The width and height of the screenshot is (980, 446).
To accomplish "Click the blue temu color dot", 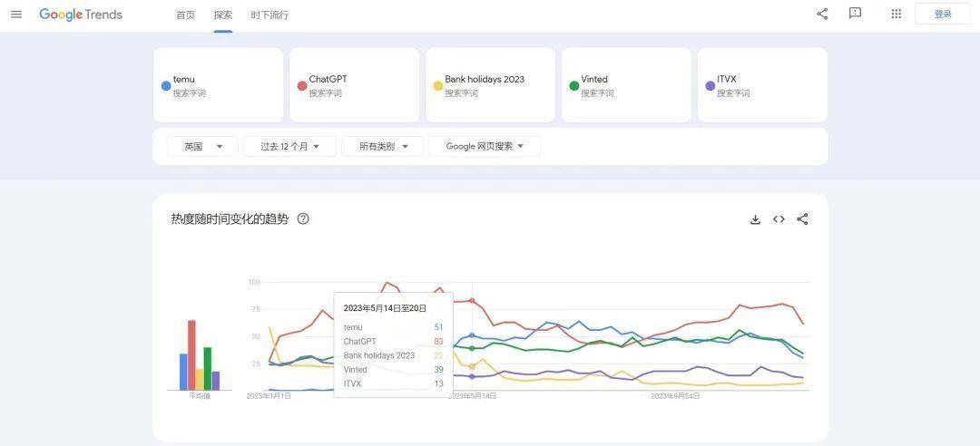I will [166, 85].
